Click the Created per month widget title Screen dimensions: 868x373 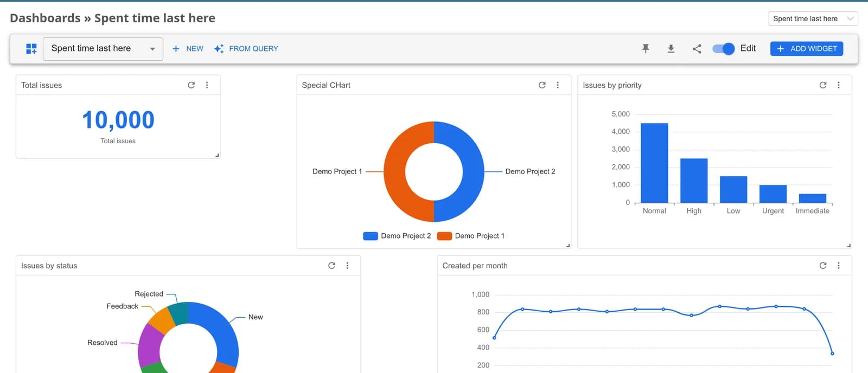[475, 266]
